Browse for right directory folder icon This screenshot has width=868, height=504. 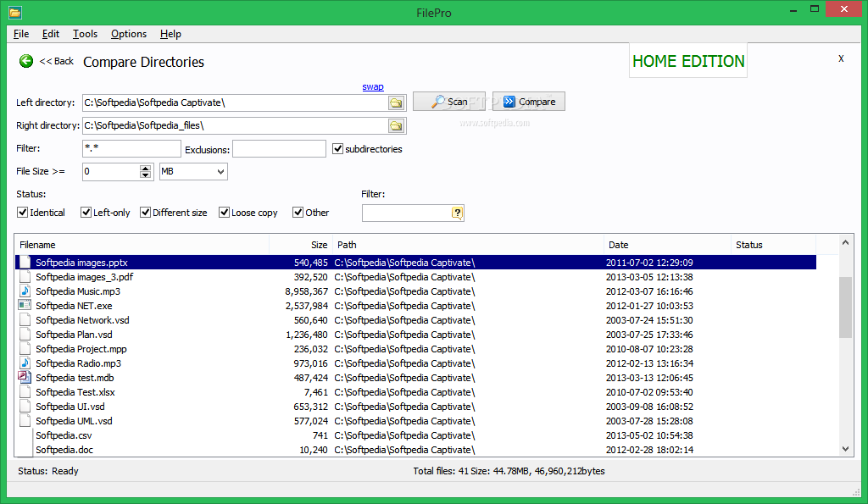(396, 126)
